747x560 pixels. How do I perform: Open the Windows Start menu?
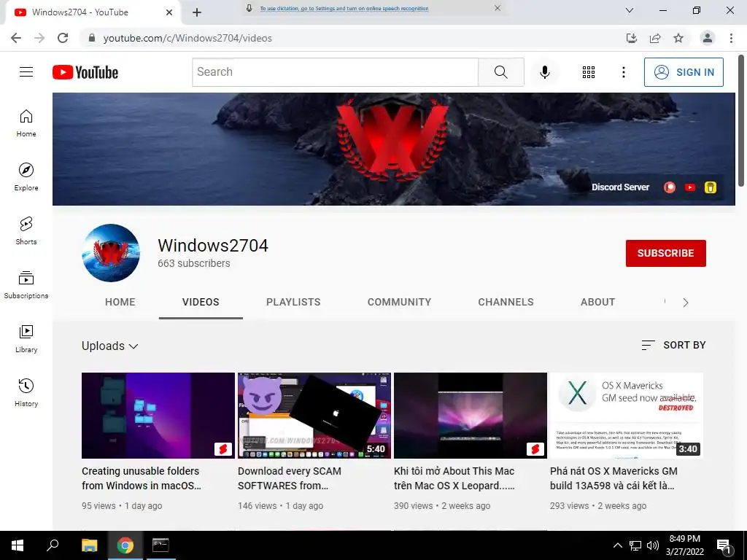tap(18, 545)
